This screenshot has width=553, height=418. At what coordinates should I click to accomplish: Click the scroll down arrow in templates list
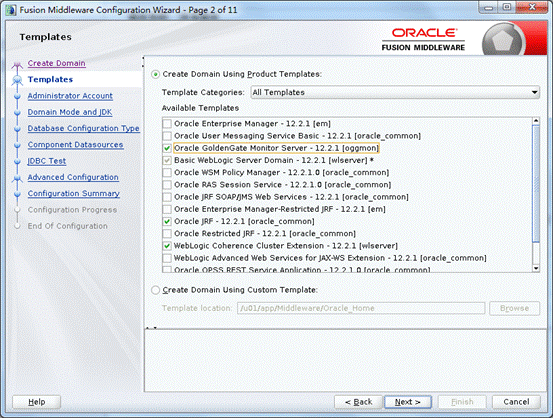(536, 268)
